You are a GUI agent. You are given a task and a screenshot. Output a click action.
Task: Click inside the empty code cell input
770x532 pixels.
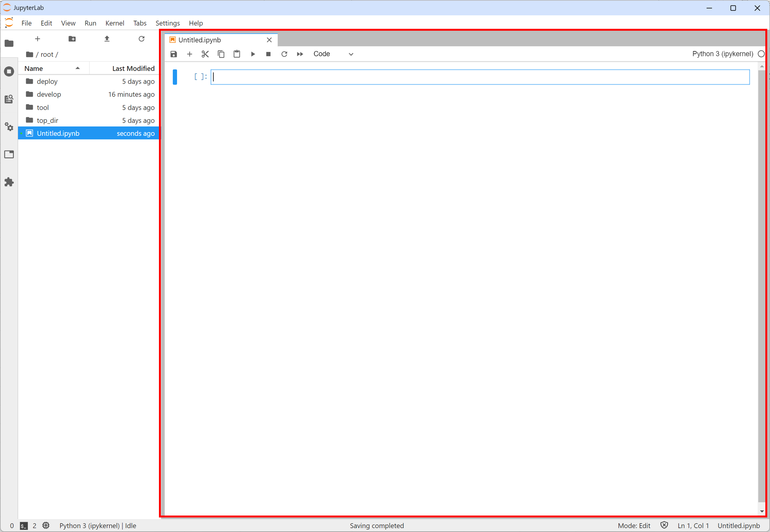pos(480,77)
